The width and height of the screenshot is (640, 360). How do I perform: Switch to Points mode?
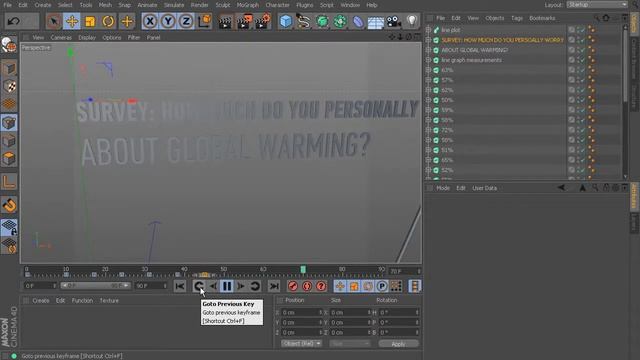pos(9,122)
